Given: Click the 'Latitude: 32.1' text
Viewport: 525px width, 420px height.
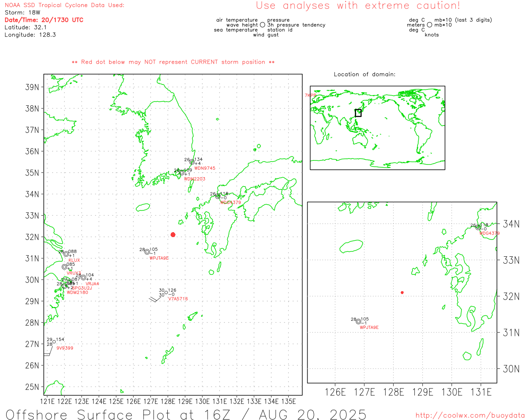Looking at the screenshot, I should coord(25,27).
